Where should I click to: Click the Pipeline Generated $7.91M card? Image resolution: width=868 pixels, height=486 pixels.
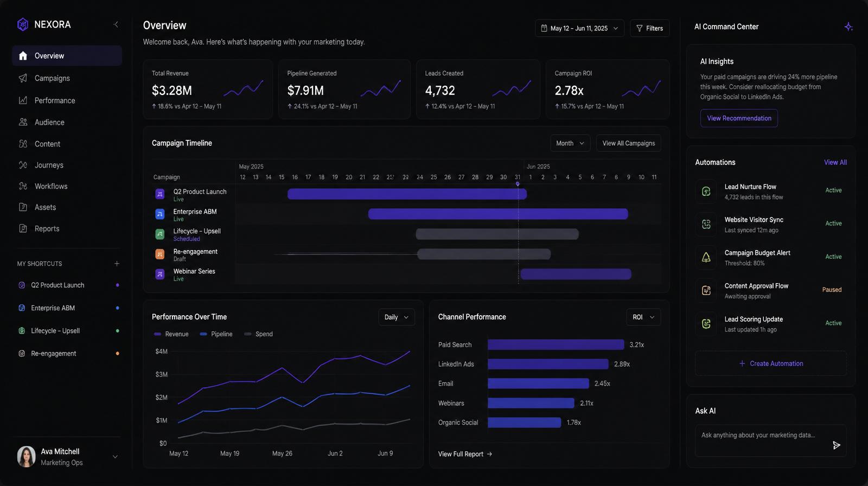coord(344,89)
